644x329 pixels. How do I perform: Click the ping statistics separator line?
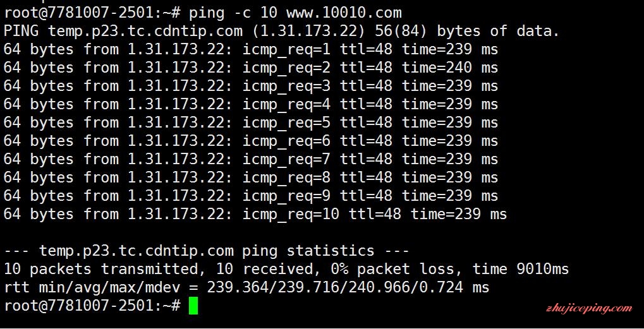click(x=206, y=251)
